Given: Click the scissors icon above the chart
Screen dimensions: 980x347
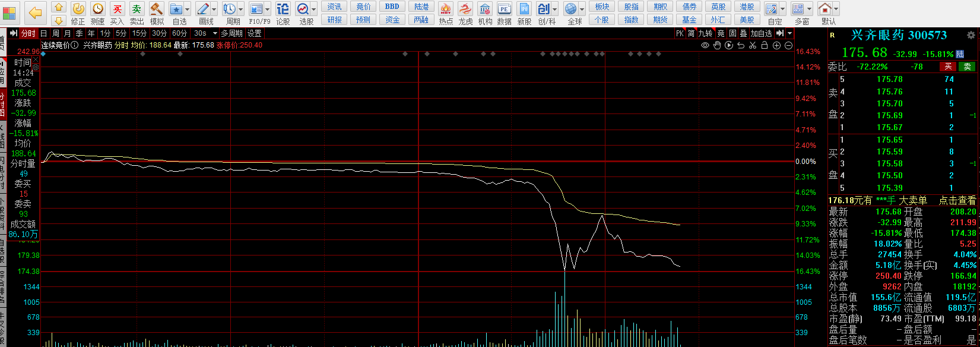Looking at the screenshot, I should tap(753, 45).
